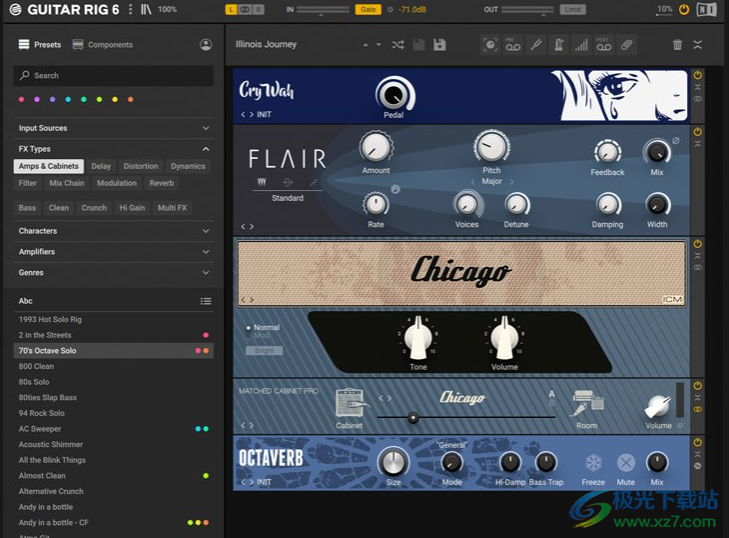Click the Octaverb Freeze snowflake icon

593,463
